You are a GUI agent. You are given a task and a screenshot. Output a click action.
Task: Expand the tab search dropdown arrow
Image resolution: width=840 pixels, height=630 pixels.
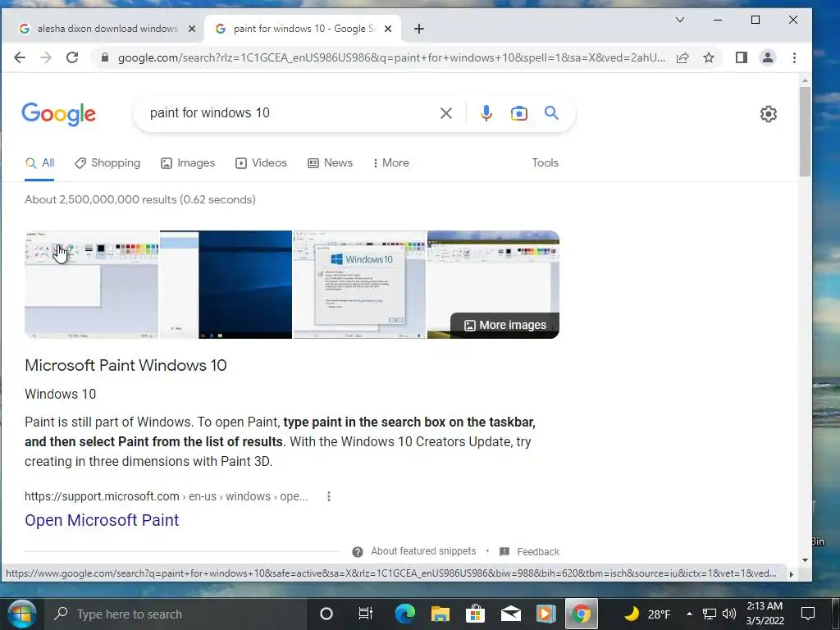click(x=680, y=20)
